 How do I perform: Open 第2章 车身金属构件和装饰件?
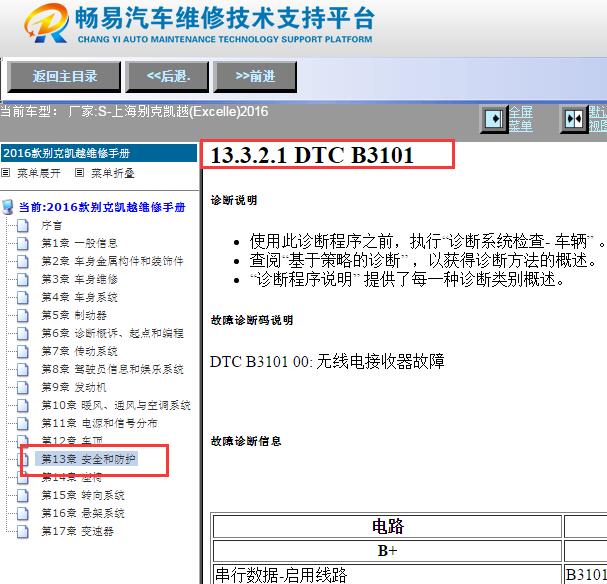tap(112, 261)
